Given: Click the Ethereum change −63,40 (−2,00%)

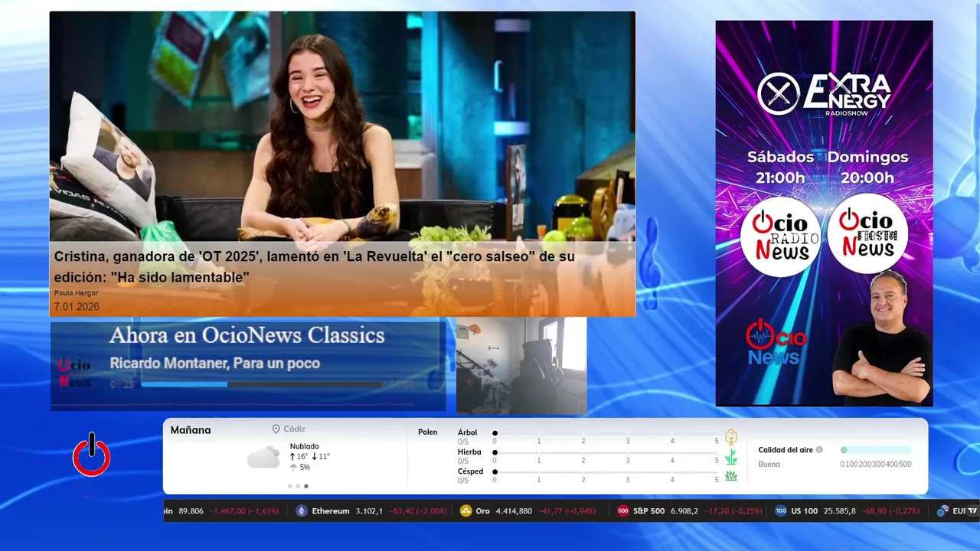Looking at the screenshot, I should [417, 511].
